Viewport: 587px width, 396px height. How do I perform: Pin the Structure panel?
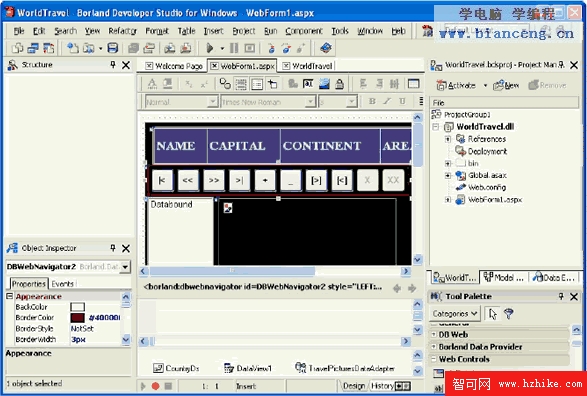113,65
